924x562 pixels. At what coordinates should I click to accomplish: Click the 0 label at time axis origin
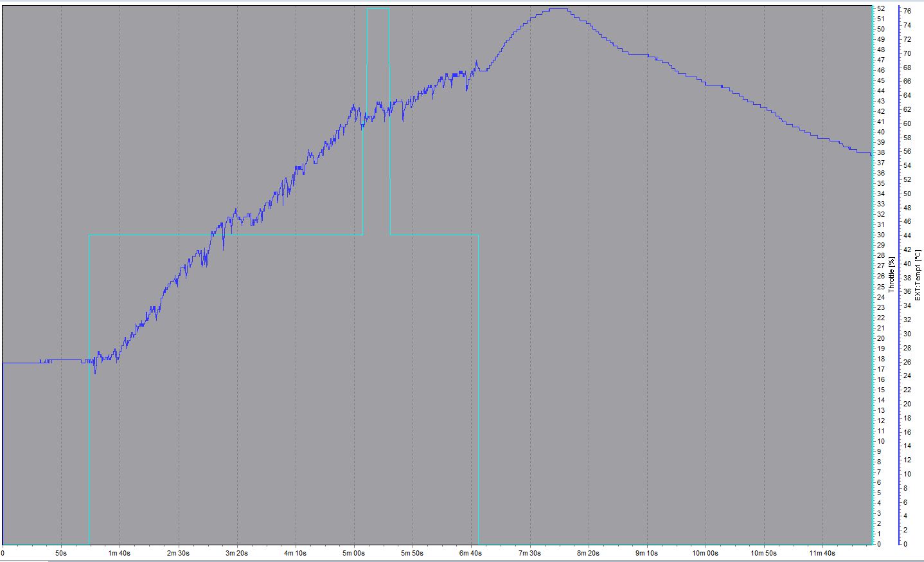pyautogui.click(x=3, y=552)
